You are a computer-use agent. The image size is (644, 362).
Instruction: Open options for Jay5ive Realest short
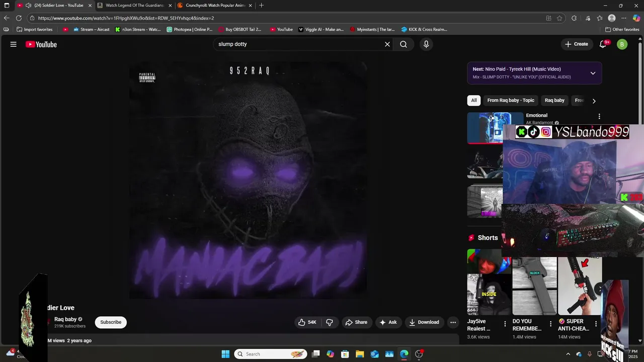tap(505, 324)
